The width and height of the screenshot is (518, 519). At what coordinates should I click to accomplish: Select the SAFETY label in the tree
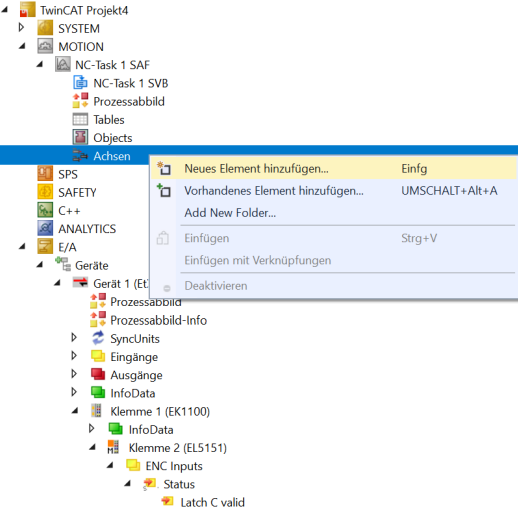[77, 193]
